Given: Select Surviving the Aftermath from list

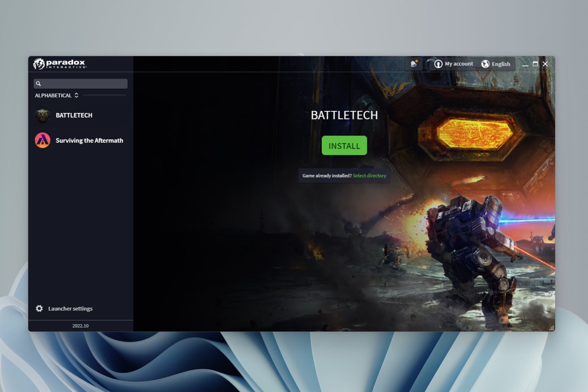Looking at the screenshot, I should pos(89,141).
